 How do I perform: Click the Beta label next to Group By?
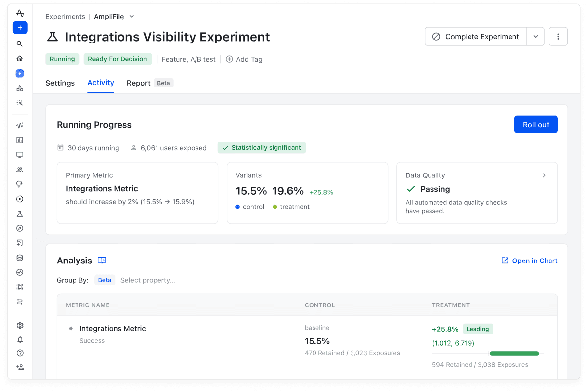point(104,280)
